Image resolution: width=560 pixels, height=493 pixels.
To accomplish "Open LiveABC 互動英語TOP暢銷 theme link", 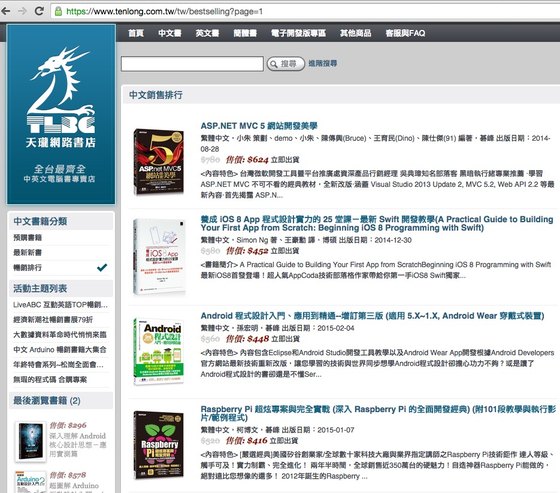I will tap(60, 305).
